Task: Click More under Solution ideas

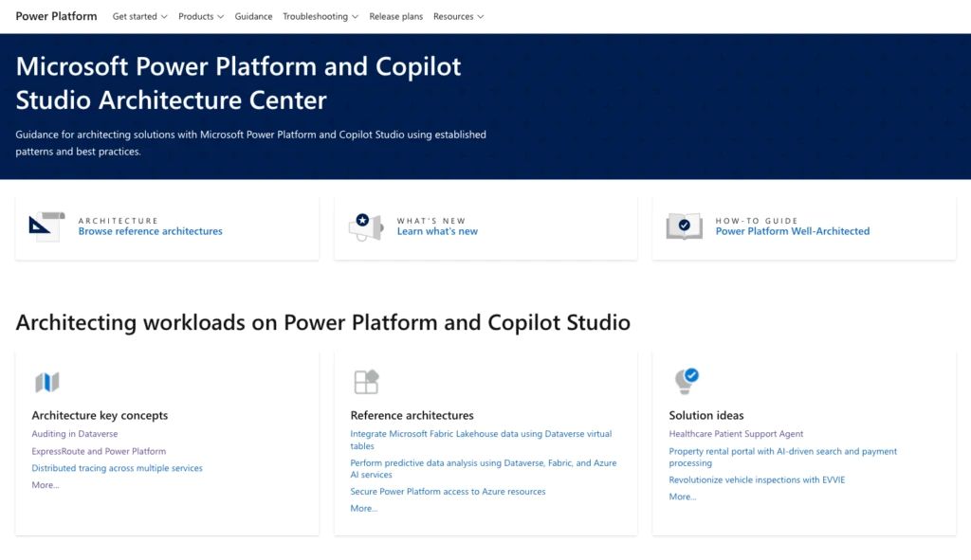Action: [x=683, y=497]
